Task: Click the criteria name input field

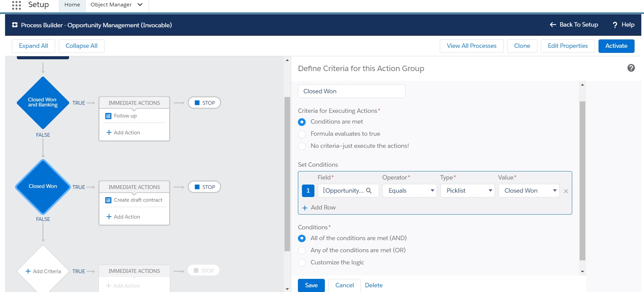Action: tap(351, 91)
